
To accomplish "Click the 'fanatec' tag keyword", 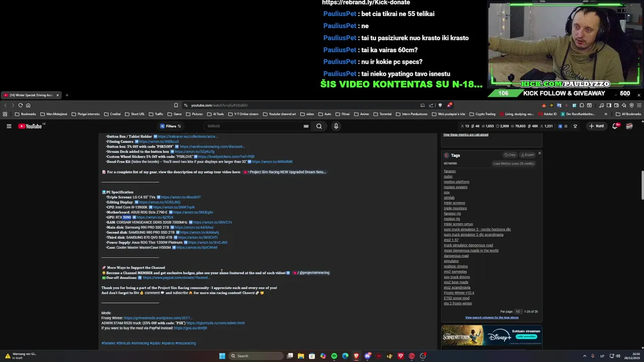I will click(450, 171).
